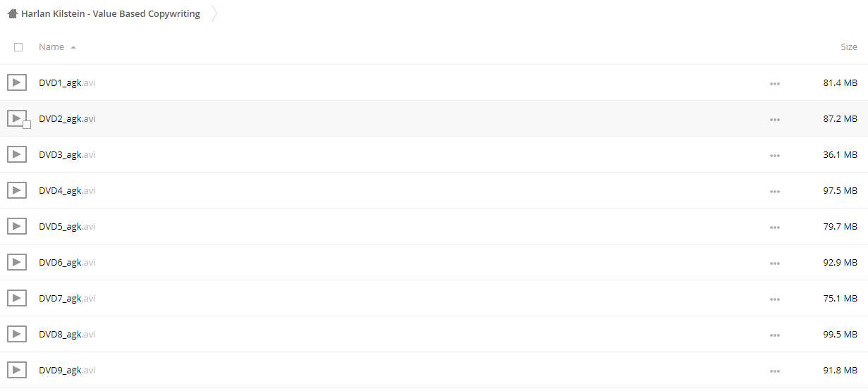Click the Name sort direction arrow
The width and height of the screenshot is (868, 391).
pyautogui.click(x=73, y=47)
